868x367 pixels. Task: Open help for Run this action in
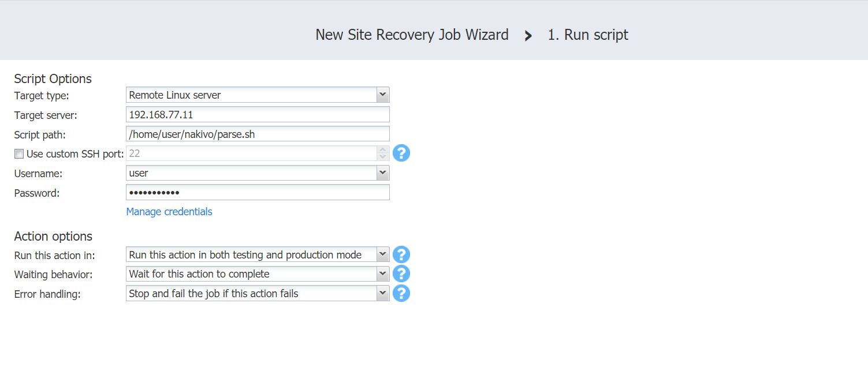click(401, 254)
